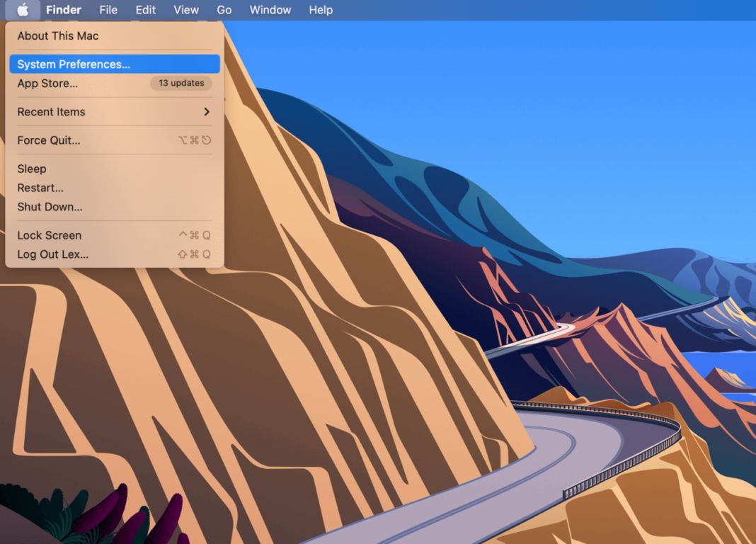Expand the Recent Items submenu
The image size is (756, 544).
click(51, 112)
